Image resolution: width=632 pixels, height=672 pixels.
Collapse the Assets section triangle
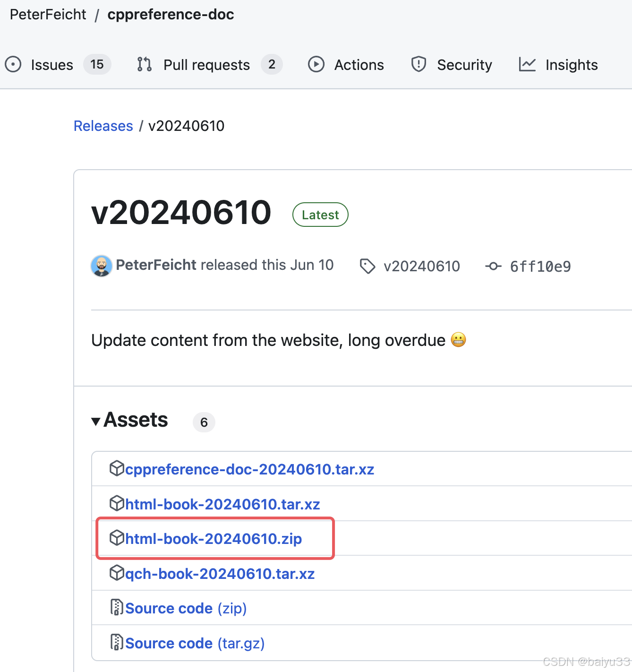tap(96, 421)
